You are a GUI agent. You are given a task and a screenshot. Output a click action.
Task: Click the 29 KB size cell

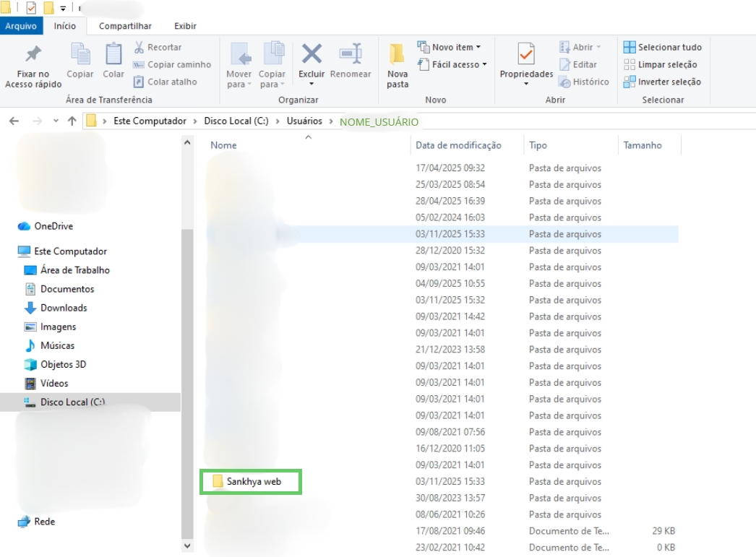pyautogui.click(x=663, y=530)
